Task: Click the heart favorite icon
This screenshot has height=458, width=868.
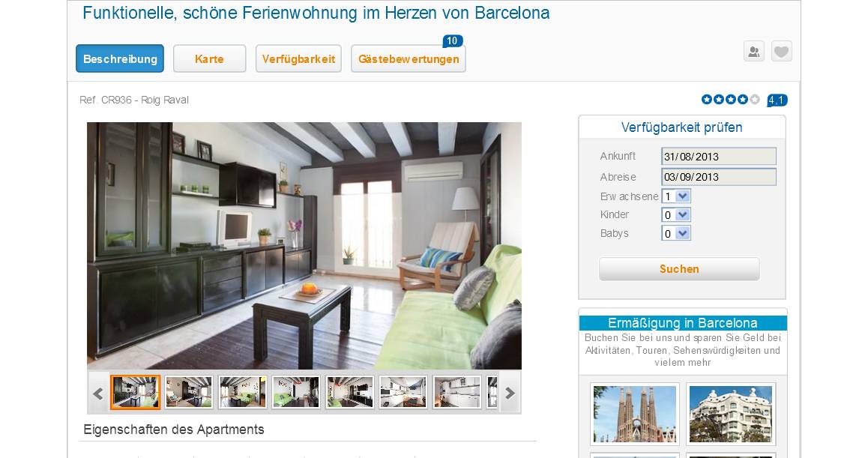Action: 781,52
